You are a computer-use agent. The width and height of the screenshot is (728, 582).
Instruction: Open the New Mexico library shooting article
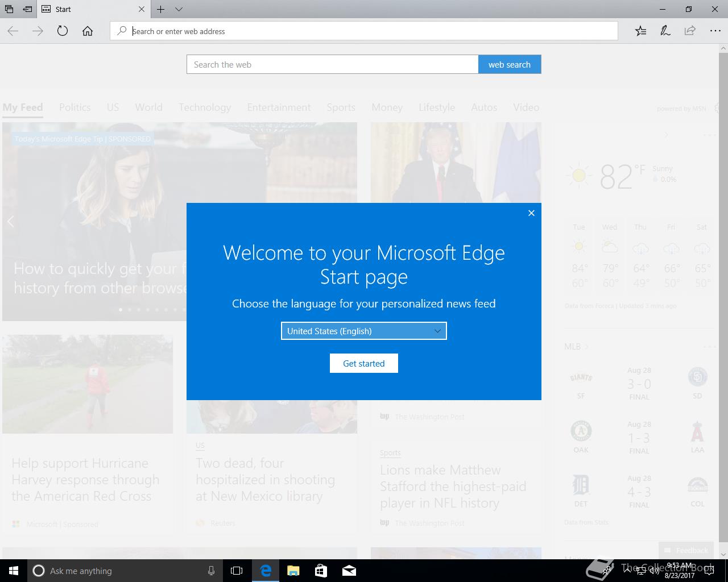[x=265, y=480]
